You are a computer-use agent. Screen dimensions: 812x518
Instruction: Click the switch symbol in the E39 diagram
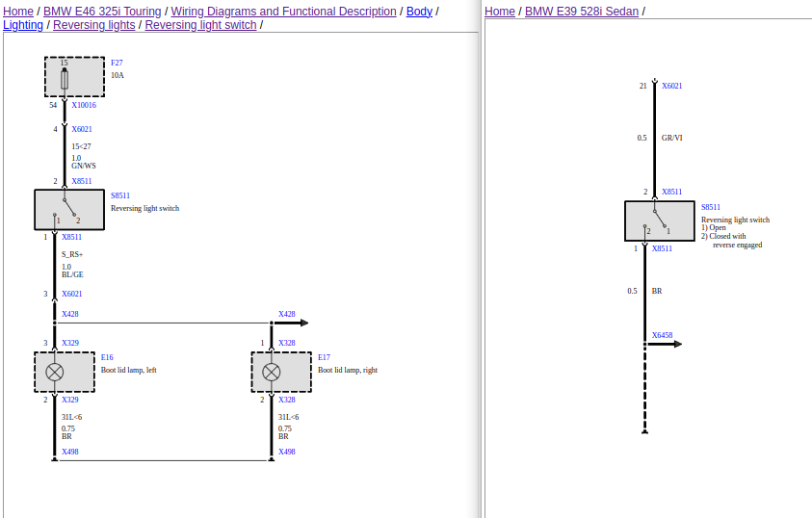point(659,220)
